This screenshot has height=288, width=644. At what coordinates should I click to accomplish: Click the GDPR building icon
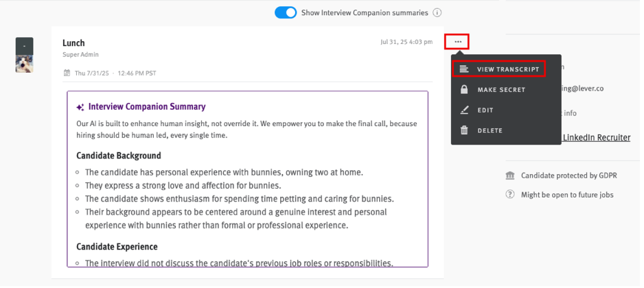[510, 176]
